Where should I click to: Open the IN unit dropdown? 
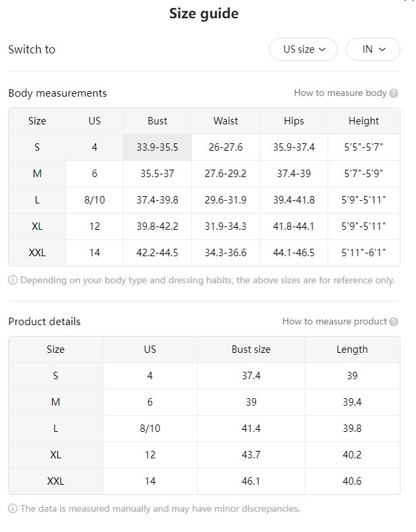click(x=373, y=49)
